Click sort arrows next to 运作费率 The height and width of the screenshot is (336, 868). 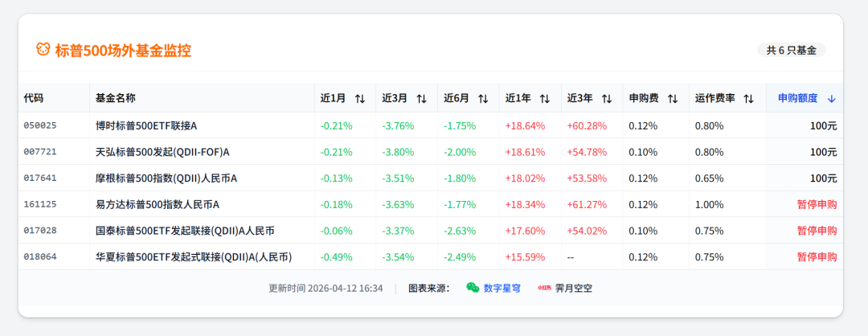748,99
